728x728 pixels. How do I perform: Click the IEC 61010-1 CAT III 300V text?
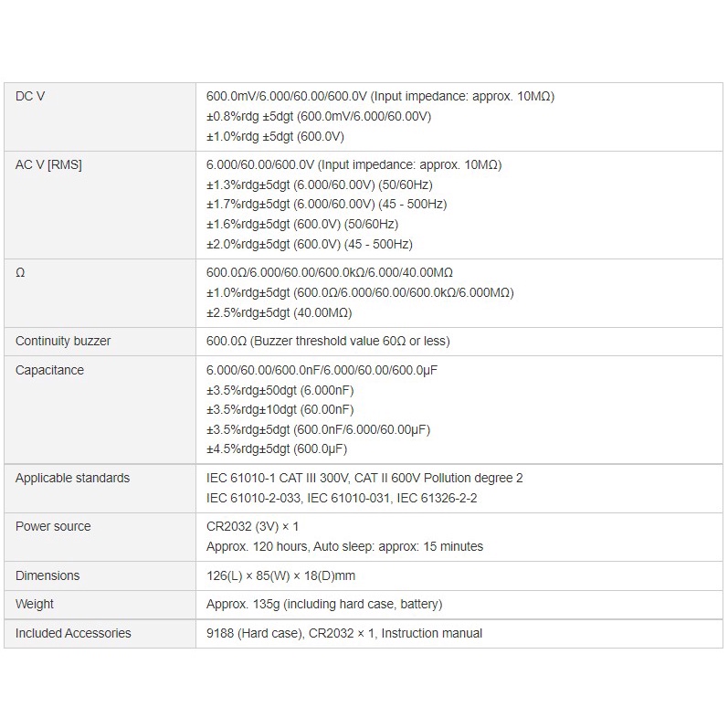(278, 478)
